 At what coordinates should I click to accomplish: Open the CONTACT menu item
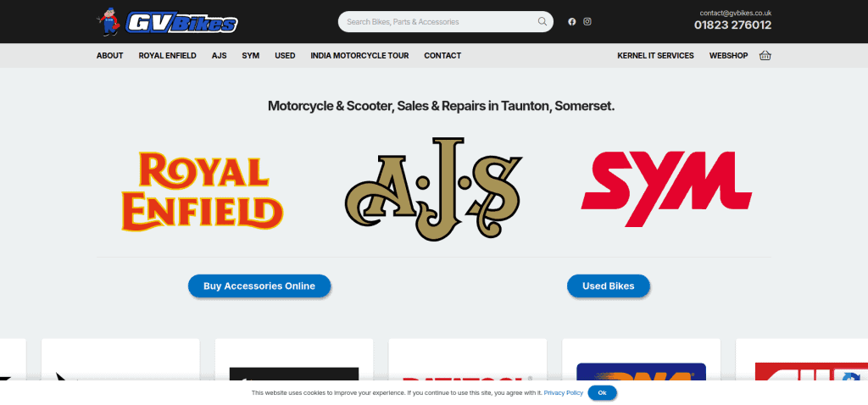point(442,55)
